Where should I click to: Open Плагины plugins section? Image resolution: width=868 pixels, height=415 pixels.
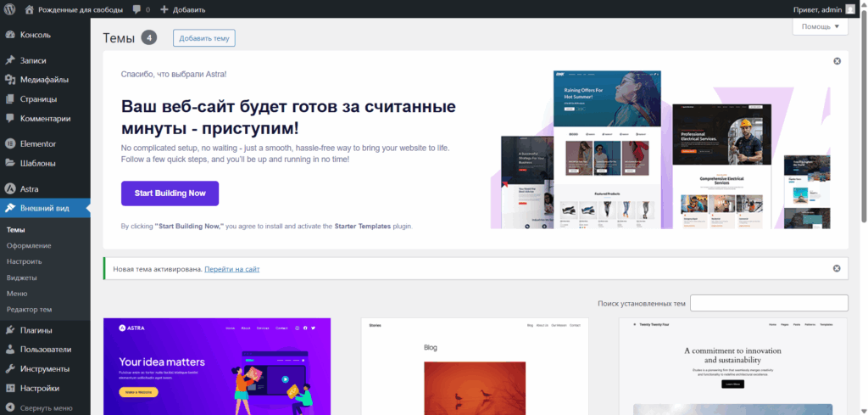pos(36,330)
